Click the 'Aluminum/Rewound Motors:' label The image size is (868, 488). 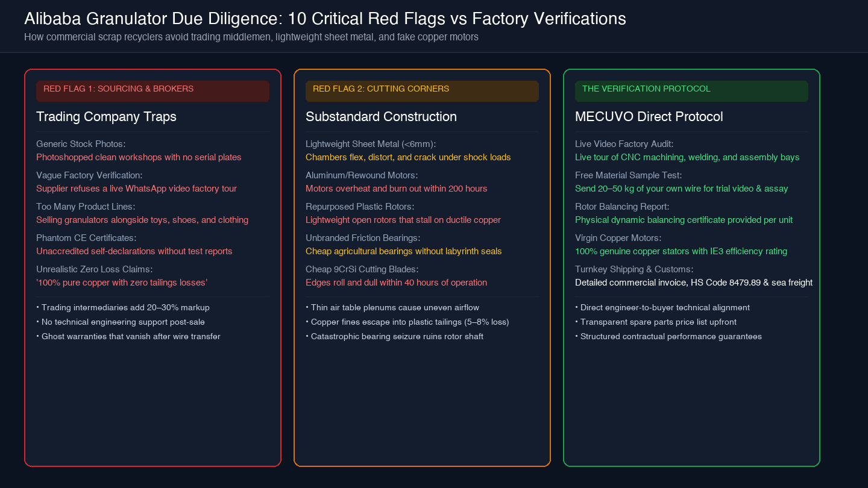(362, 175)
